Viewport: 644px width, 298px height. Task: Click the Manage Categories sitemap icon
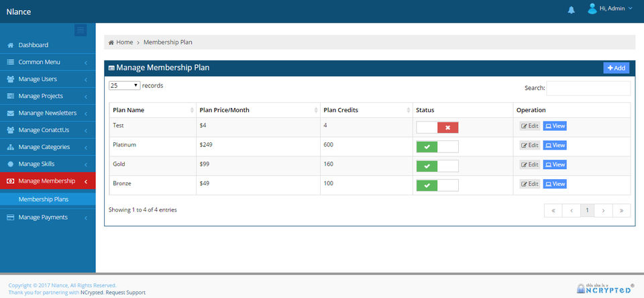pyautogui.click(x=11, y=147)
